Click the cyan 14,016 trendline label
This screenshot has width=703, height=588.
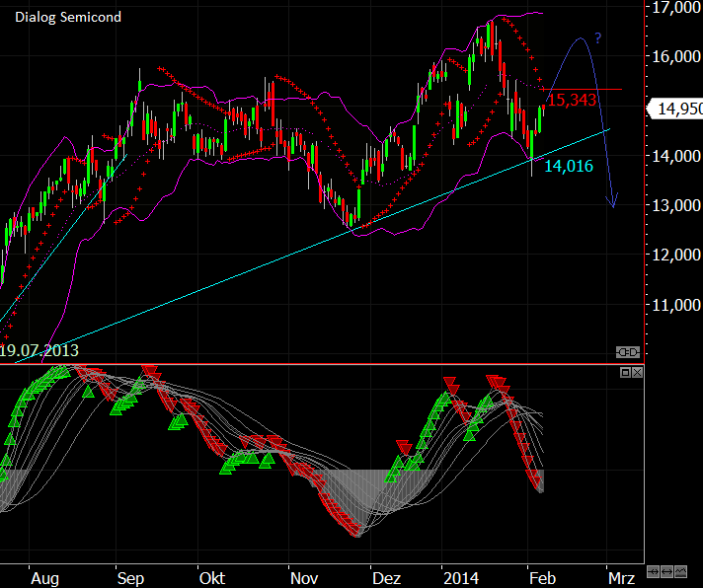[569, 166]
